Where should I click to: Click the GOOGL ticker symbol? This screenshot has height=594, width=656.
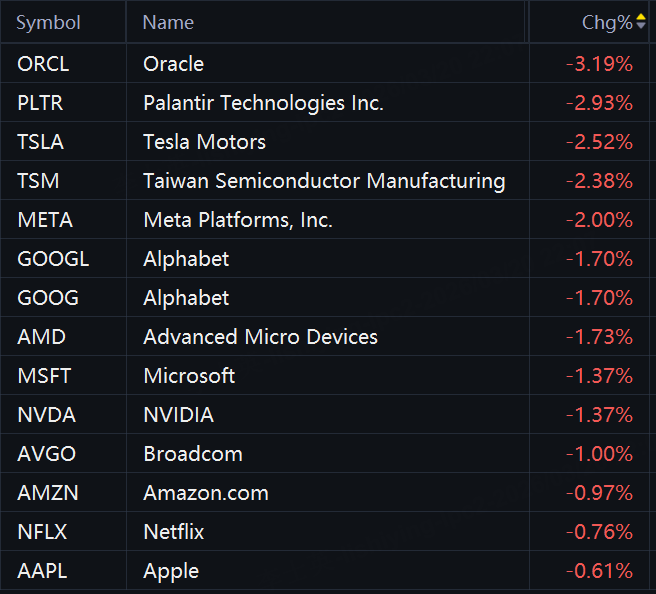pyautogui.click(x=53, y=259)
